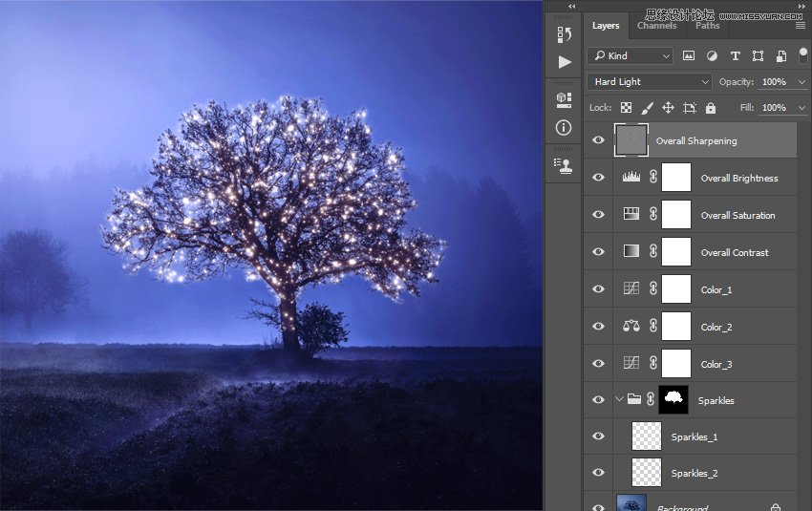
Task: Click gradient map icon on Overall Contrast
Action: [630, 251]
